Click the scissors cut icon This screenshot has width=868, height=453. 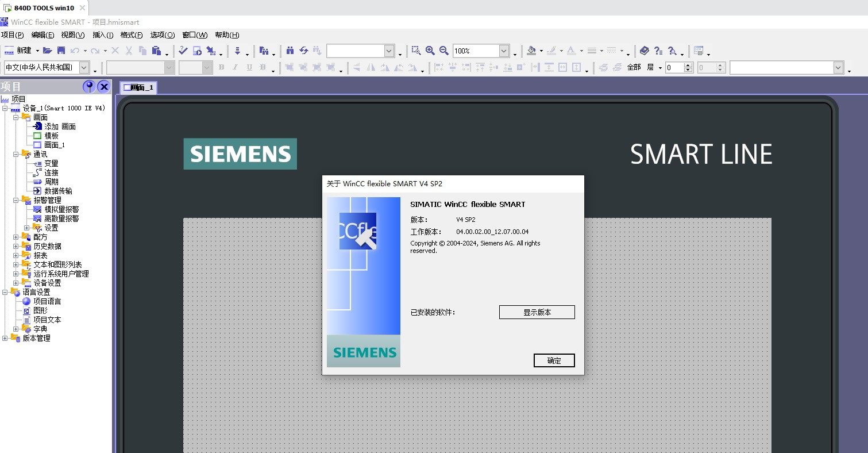click(129, 51)
